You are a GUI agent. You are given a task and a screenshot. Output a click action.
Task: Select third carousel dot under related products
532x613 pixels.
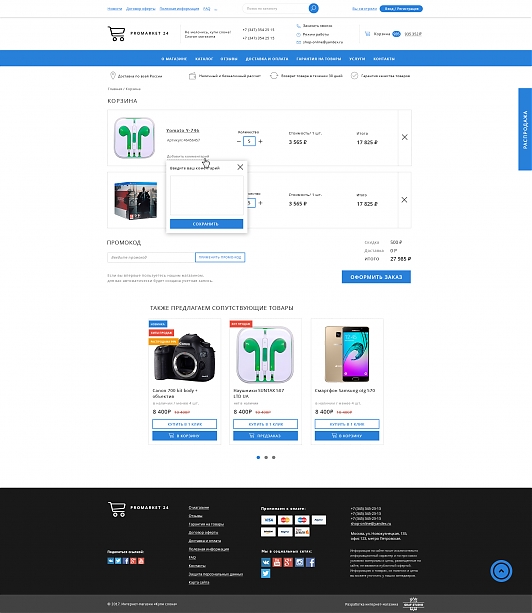(x=274, y=457)
